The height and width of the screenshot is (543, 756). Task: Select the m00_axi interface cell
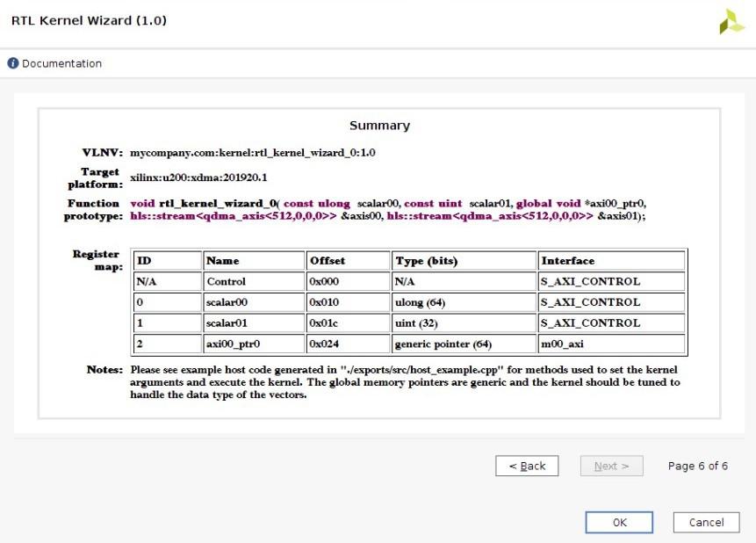point(611,344)
